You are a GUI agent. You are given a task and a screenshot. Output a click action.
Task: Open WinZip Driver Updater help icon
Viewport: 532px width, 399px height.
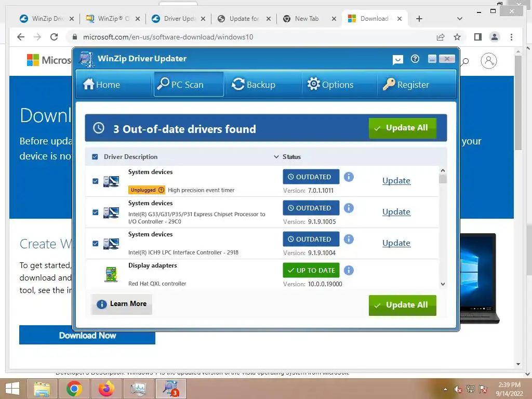click(415, 59)
